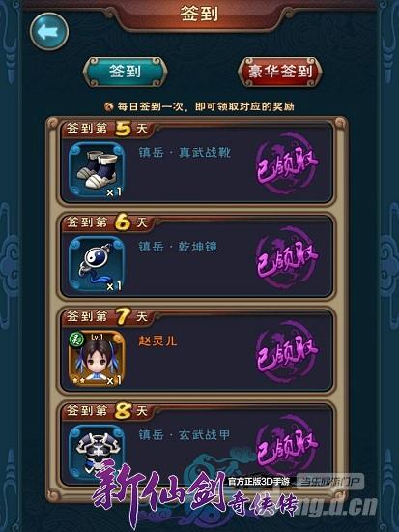Click the orange 赵灵儿 name text

click(157, 341)
